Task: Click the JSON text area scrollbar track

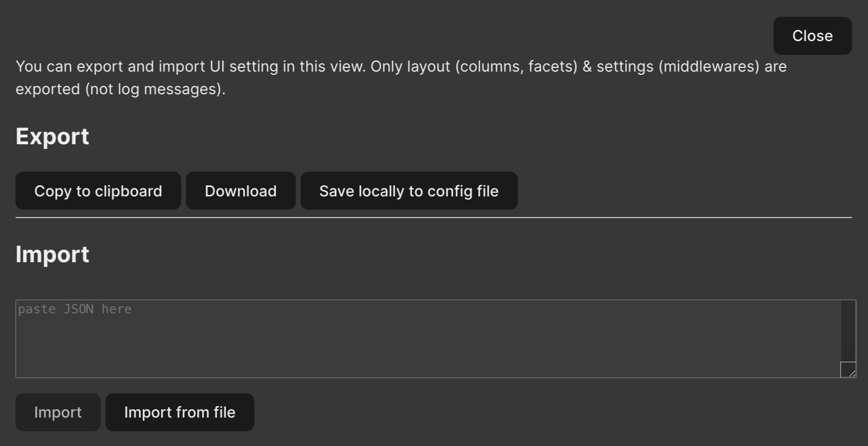Action: pos(848,331)
